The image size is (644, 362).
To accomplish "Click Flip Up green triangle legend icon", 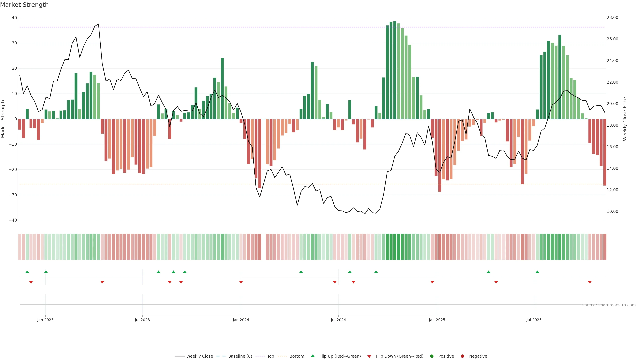I will 312,356.
